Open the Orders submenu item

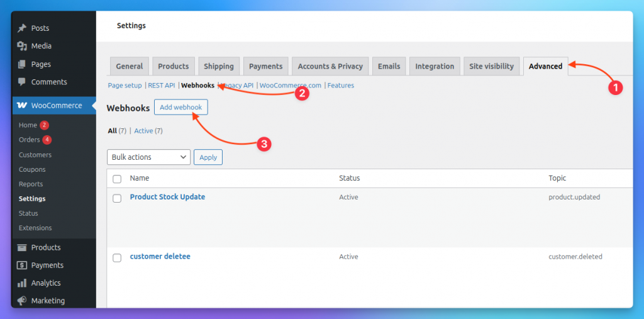point(29,140)
